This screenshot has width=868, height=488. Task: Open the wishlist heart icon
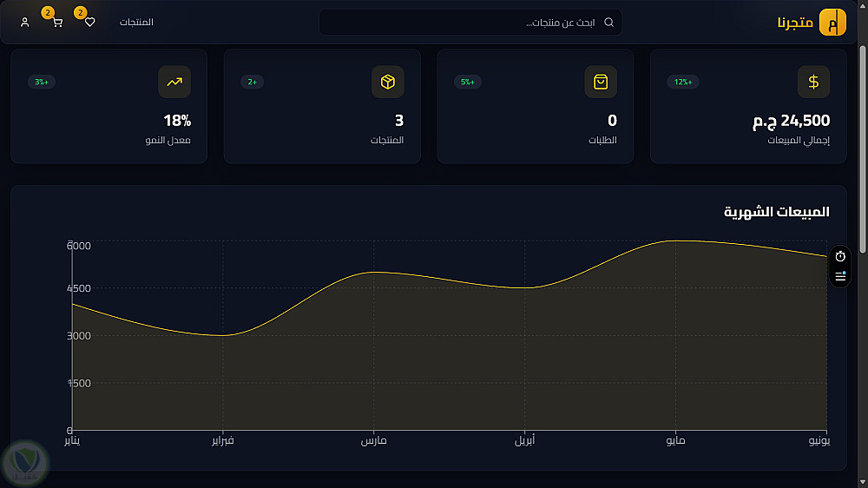click(x=89, y=23)
